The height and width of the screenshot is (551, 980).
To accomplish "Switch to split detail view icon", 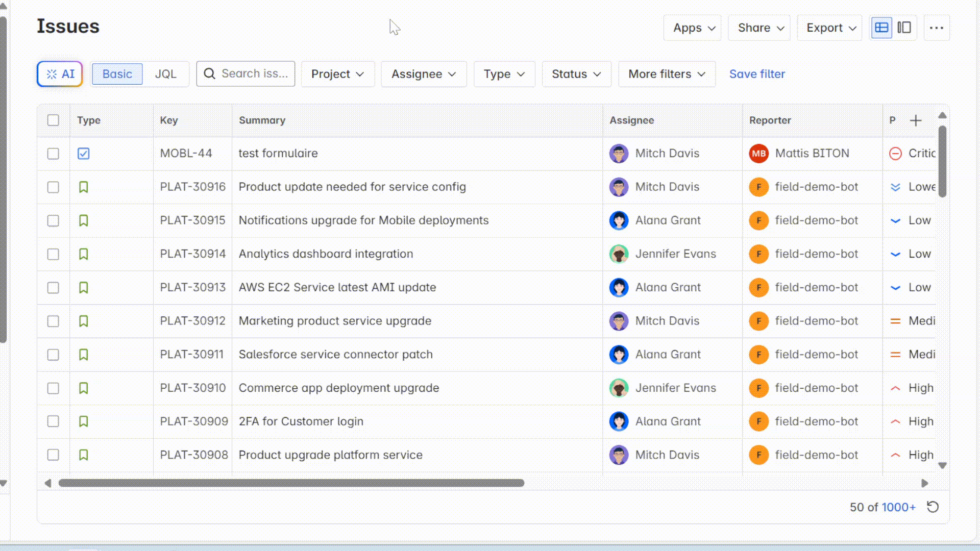I will pos(904,28).
